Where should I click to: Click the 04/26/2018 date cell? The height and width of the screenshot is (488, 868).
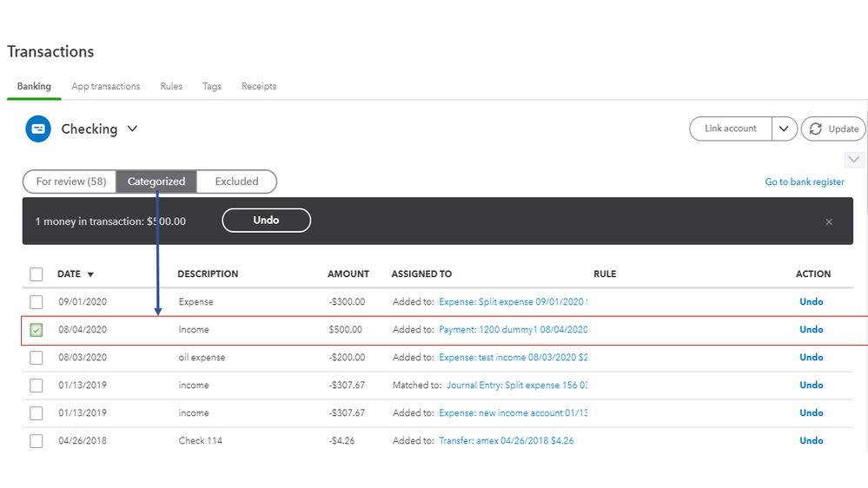[83, 441]
